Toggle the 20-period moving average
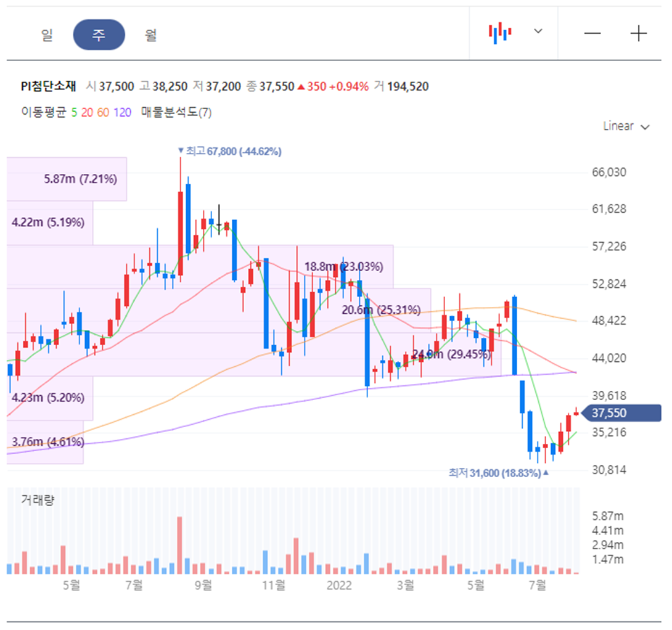Viewport: 672px width, 630px height. coord(87,113)
